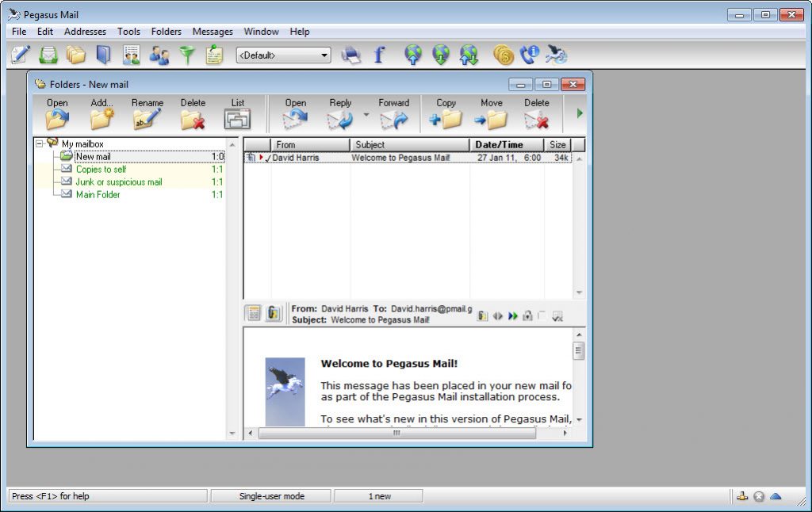812x512 pixels.
Task: Open the distribution lists icon
Action: [x=132, y=55]
